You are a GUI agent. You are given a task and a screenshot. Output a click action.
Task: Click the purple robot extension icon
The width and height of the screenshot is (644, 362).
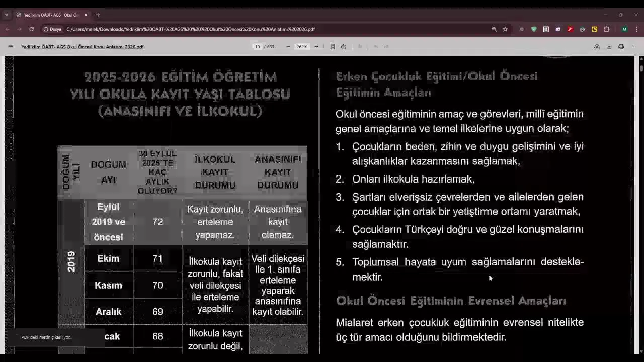(558, 29)
